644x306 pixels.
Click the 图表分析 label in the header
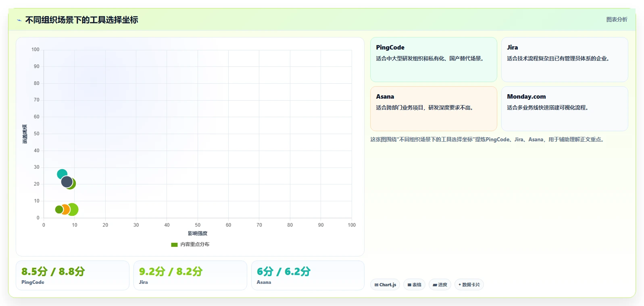point(617,19)
